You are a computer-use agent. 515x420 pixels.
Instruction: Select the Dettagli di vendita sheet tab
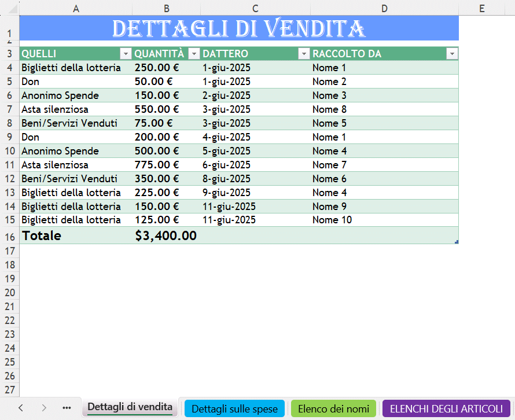pos(130,407)
